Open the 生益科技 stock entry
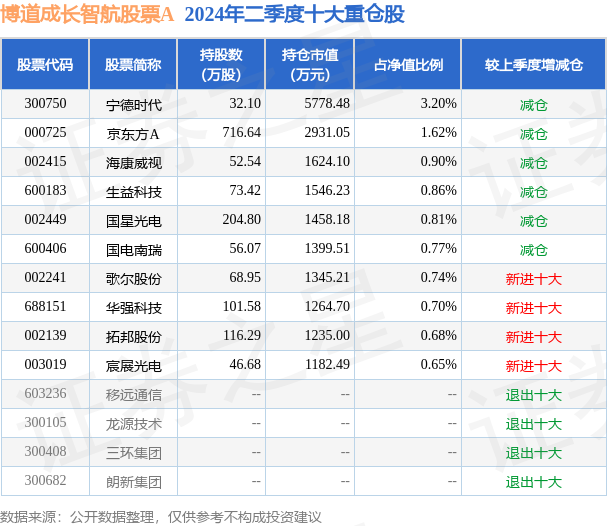The image size is (607, 526). pos(133,191)
